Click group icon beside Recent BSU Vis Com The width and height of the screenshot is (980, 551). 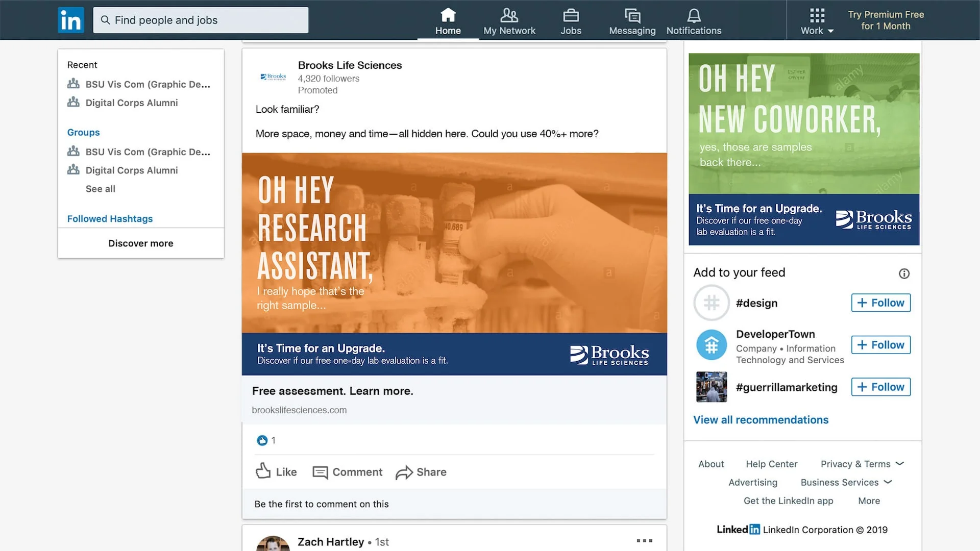click(73, 83)
